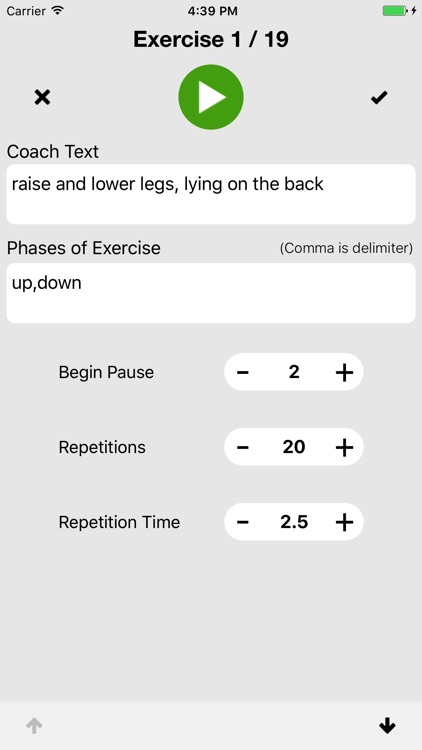
Task: Tap the Wi-Fi icon in status bar
Action: click(57, 11)
